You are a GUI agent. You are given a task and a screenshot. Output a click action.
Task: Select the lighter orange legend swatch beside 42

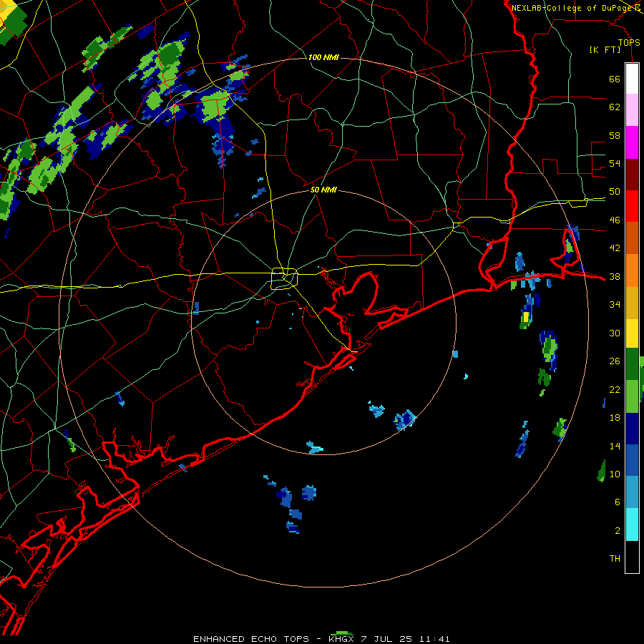(632, 270)
